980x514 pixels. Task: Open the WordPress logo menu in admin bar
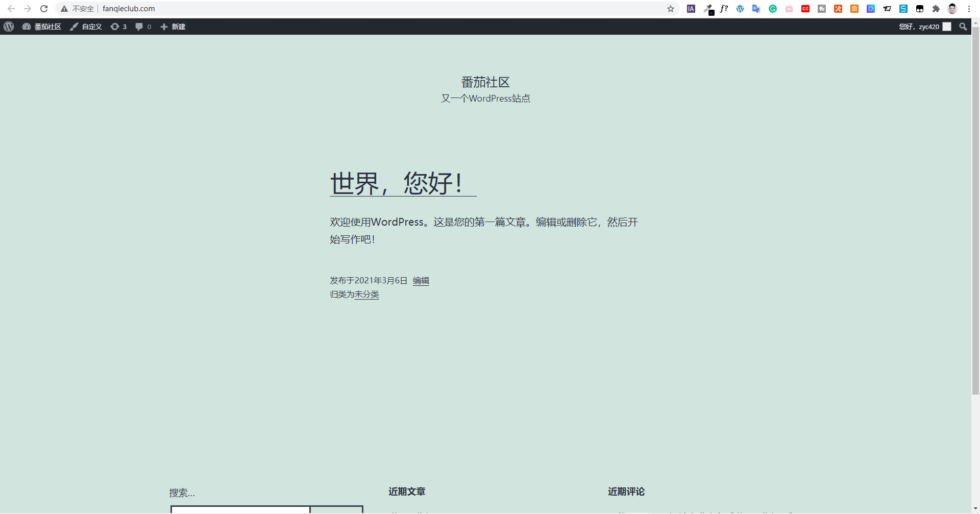pos(8,27)
